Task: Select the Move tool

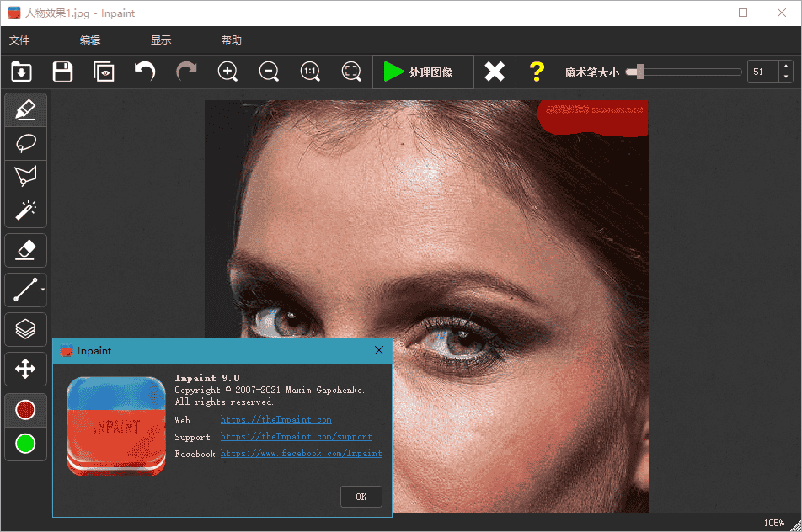Action: pyautogui.click(x=25, y=369)
